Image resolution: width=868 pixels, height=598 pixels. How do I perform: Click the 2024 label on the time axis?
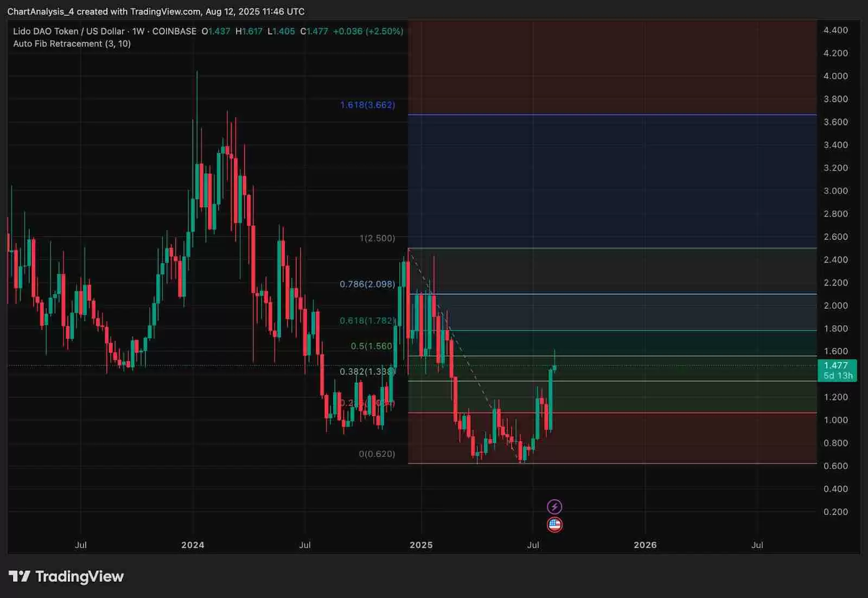(193, 545)
